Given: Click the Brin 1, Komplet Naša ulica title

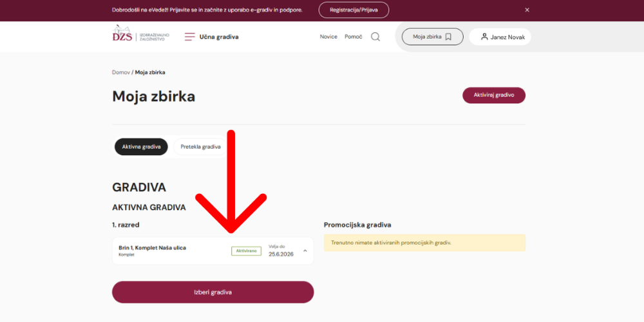Looking at the screenshot, I should click(153, 248).
